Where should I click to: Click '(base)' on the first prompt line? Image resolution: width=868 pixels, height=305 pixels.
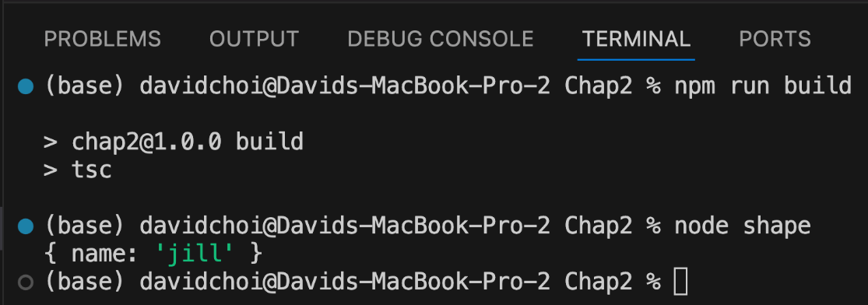85,87
